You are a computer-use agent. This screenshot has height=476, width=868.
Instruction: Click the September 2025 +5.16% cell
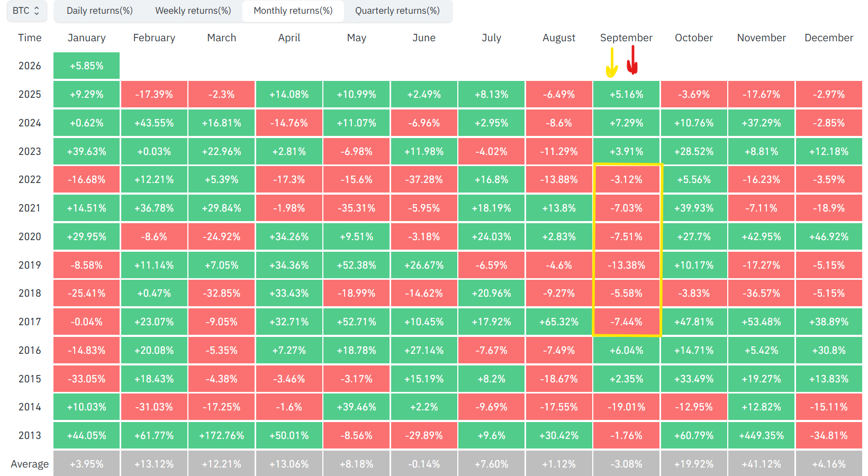click(626, 94)
